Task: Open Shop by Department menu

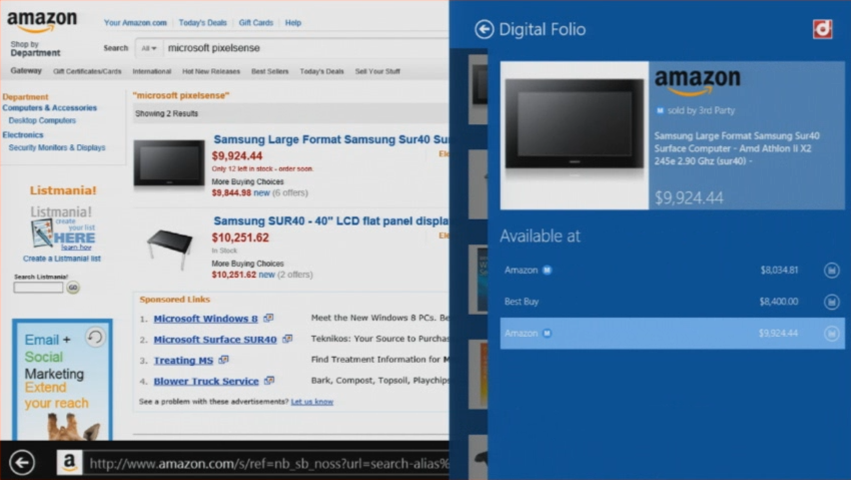Action: pyautogui.click(x=35, y=49)
